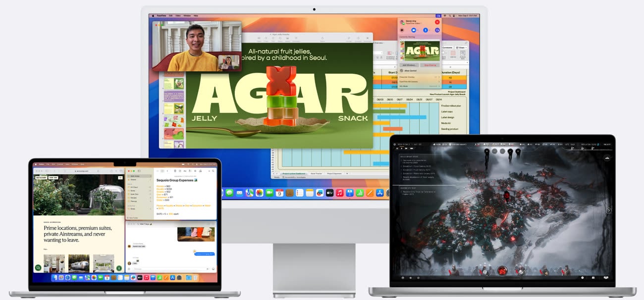Open the Video menu on the iMac
The width and height of the screenshot is (644, 300).
pyautogui.click(x=178, y=16)
